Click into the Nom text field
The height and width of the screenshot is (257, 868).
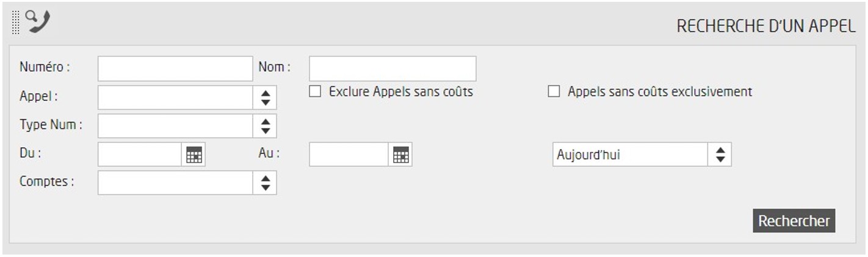click(392, 68)
